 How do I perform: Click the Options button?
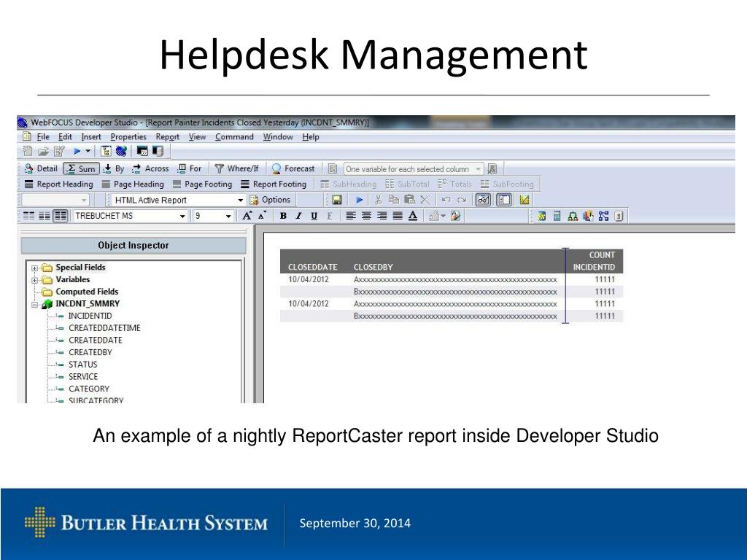point(270,200)
